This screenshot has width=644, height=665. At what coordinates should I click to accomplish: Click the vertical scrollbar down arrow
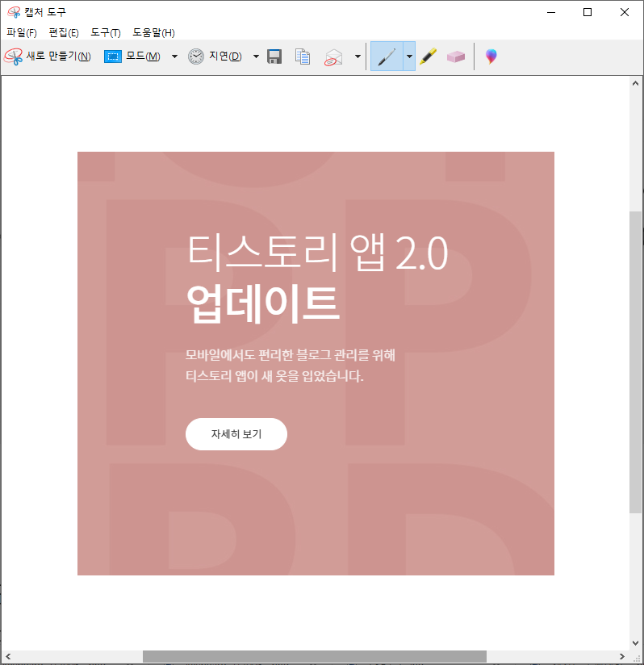[635, 643]
